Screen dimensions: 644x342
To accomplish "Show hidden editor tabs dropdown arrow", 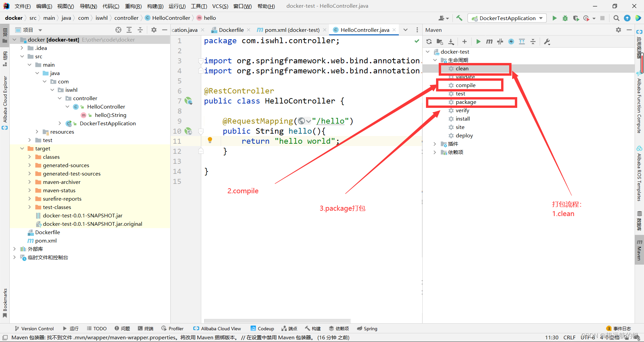I will [x=406, y=30].
